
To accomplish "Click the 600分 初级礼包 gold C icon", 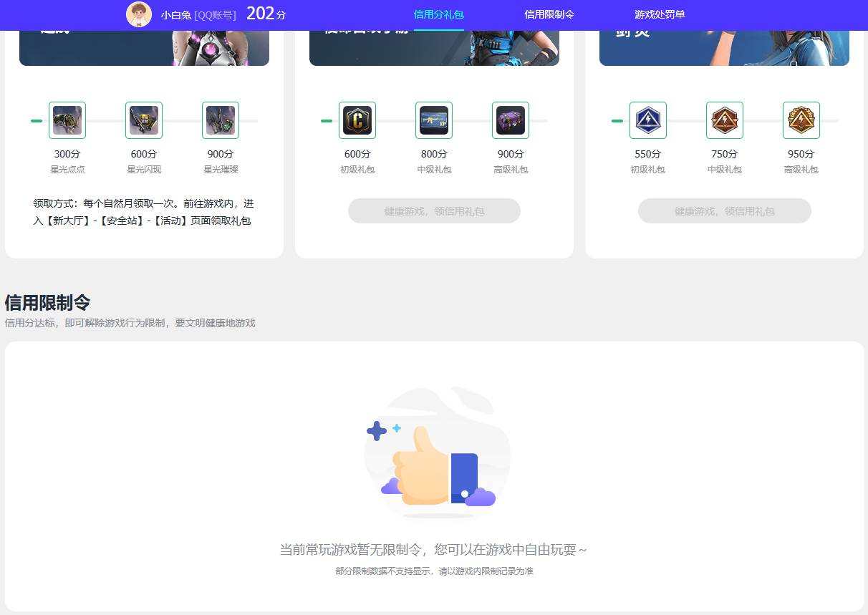I will click(357, 120).
